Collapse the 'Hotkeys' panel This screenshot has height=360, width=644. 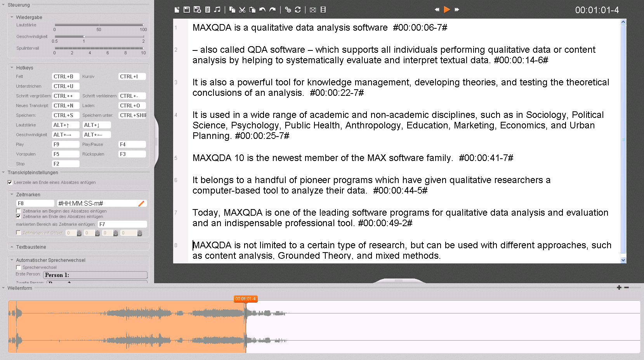pos(12,67)
